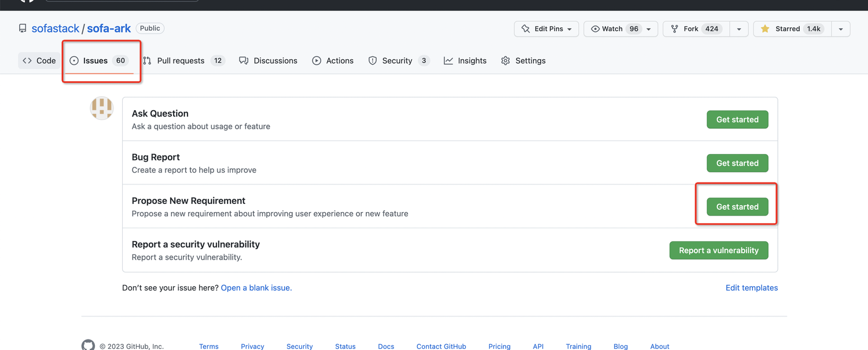Click the Security count badge 3
The height and width of the screenshot is (350, 868).
coord(424,60)
